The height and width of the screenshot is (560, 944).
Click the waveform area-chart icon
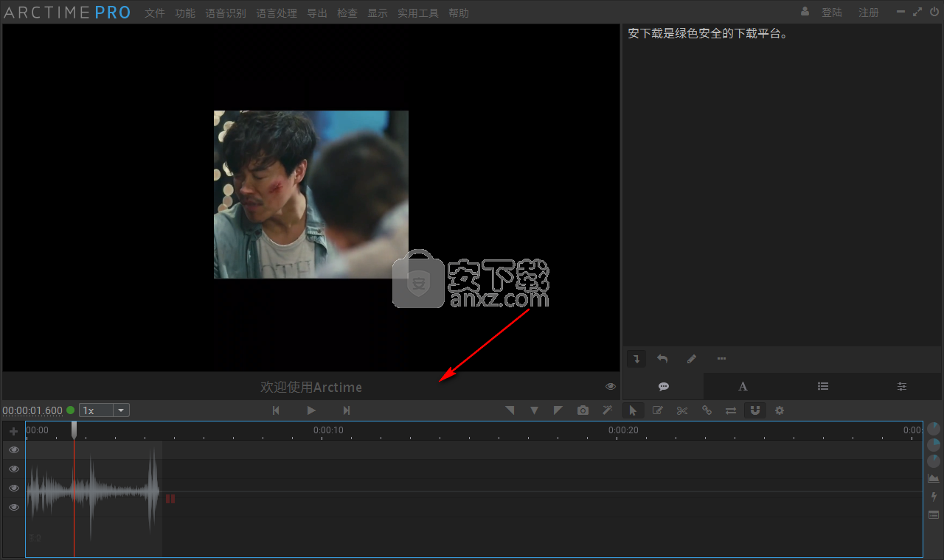coord(934,479)
